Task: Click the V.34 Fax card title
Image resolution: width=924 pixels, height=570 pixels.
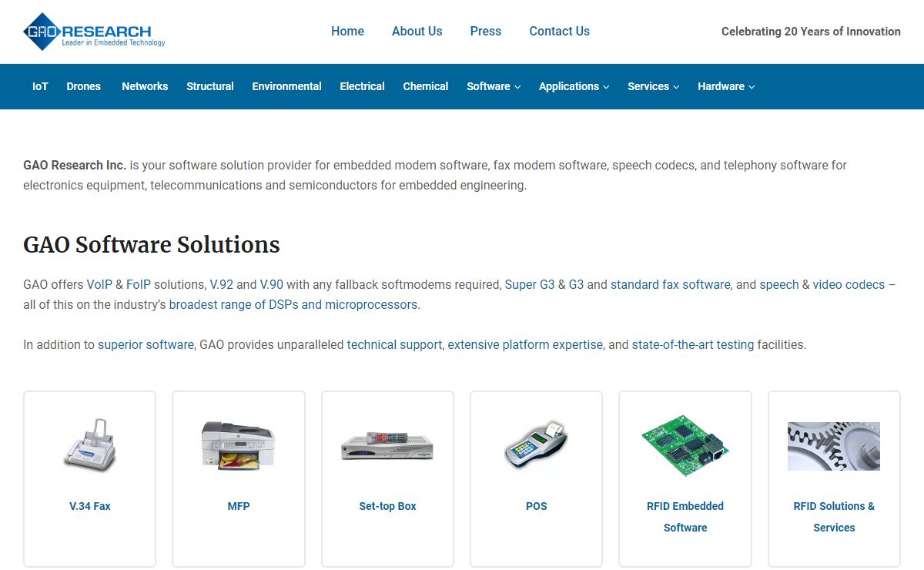Action: (90, 506)
